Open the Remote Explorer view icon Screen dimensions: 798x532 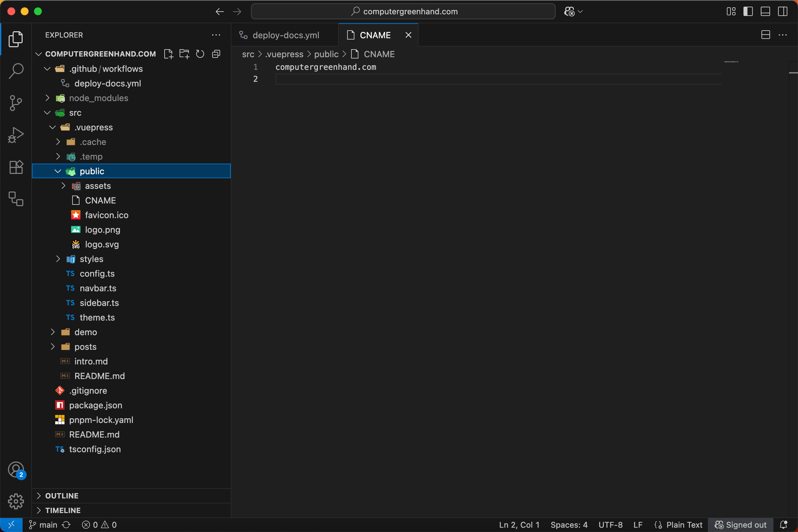16,199
